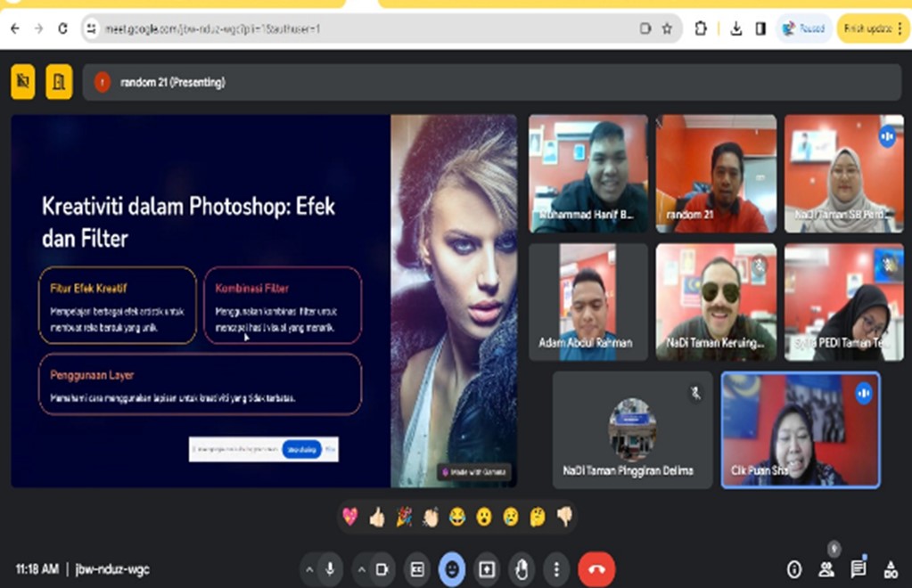The height and width of the screenshot is (588, 912).
Task: Expand the video settings arrow beside camera
Action: click(x=361, y=569)
